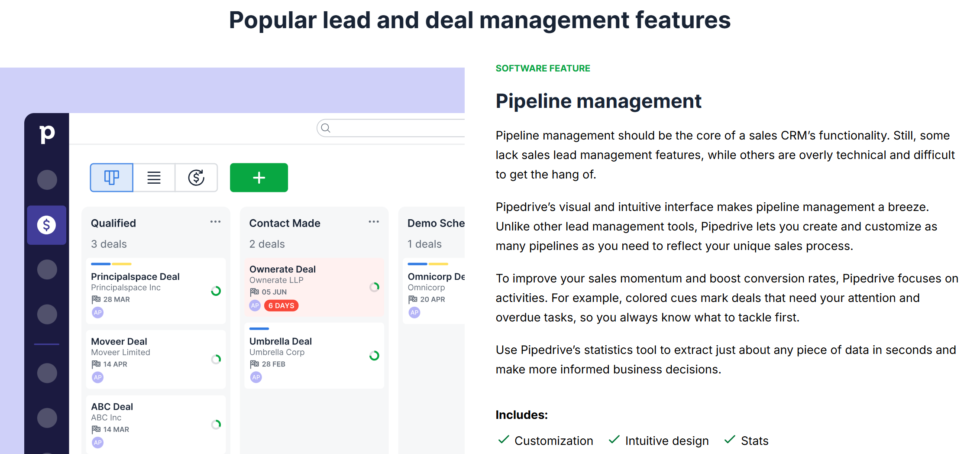The image size is (980, 454).
Task: Click flag icon next to 05 JUN
Action: pos(255,292)
